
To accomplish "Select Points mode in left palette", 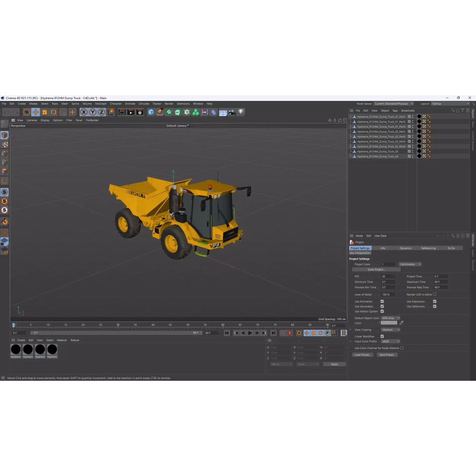I will 4,153.
